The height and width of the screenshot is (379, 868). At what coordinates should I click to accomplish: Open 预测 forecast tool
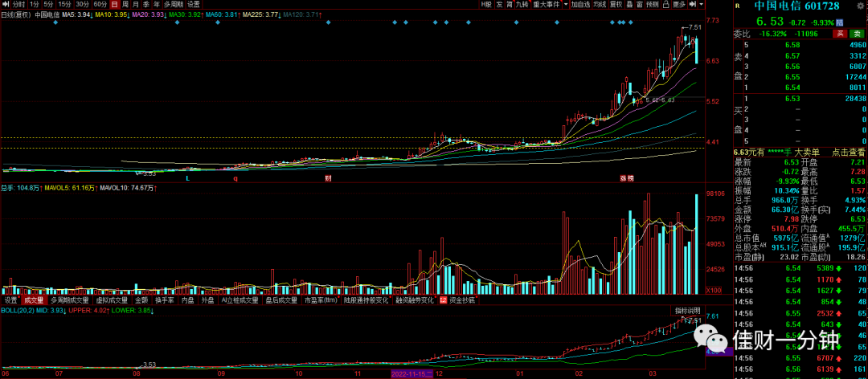(x=653, y=4)
